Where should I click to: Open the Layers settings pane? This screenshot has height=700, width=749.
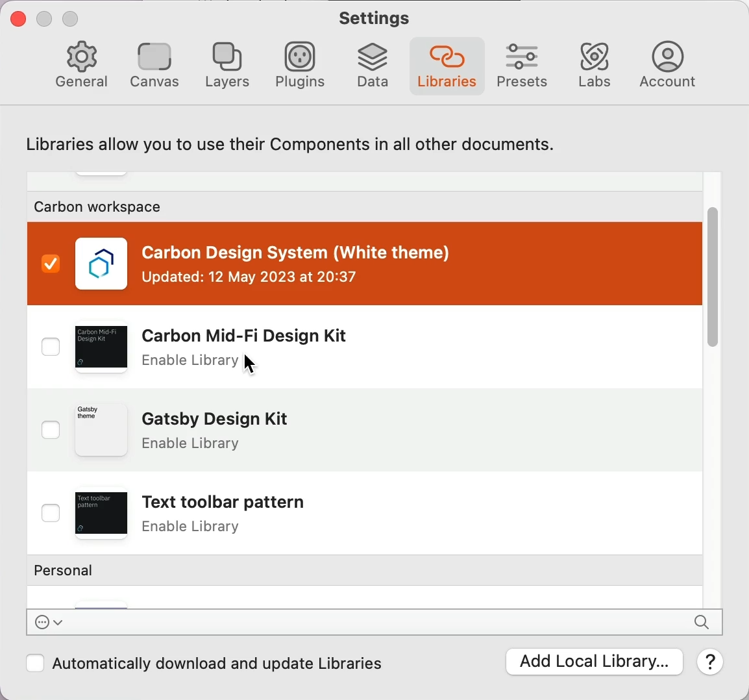(228, 66)
